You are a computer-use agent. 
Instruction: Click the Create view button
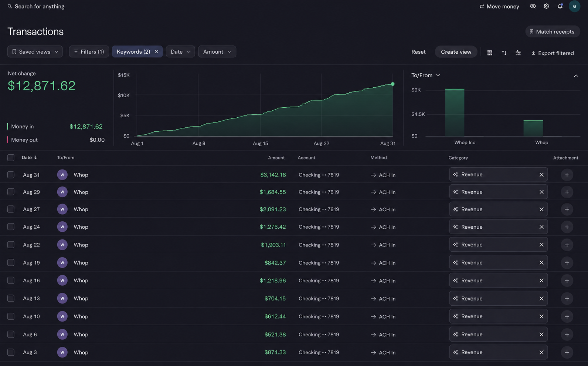pos(456,52)
